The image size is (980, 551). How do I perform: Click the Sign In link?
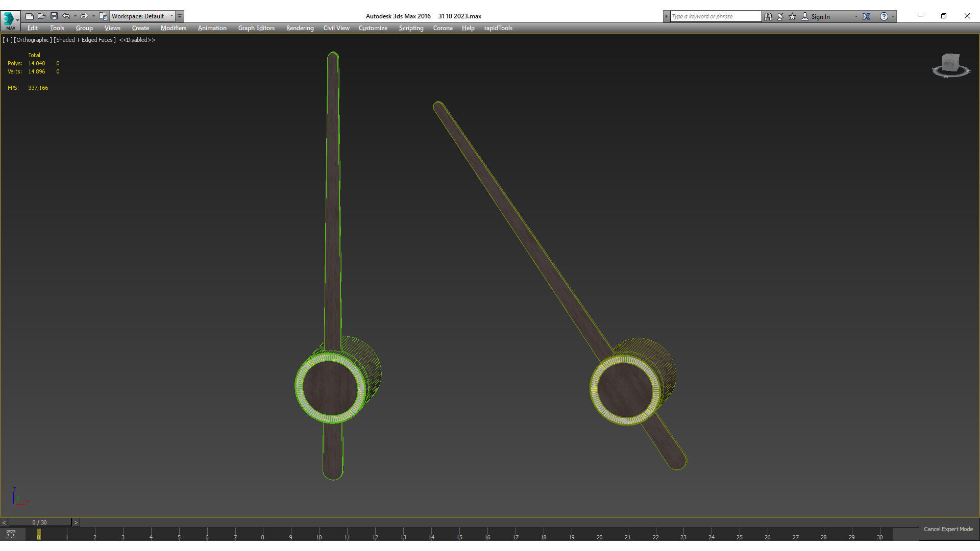pyautogui.click(x=820, y=16)
